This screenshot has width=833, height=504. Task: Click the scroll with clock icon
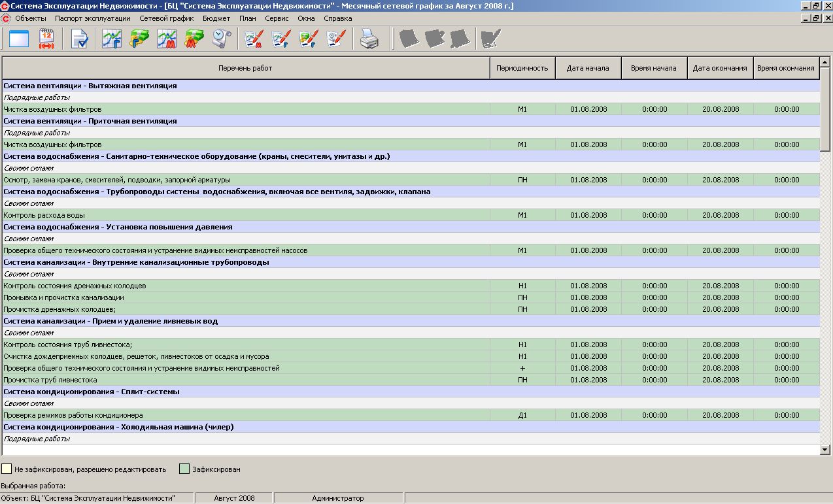click(x=222, y=39)
